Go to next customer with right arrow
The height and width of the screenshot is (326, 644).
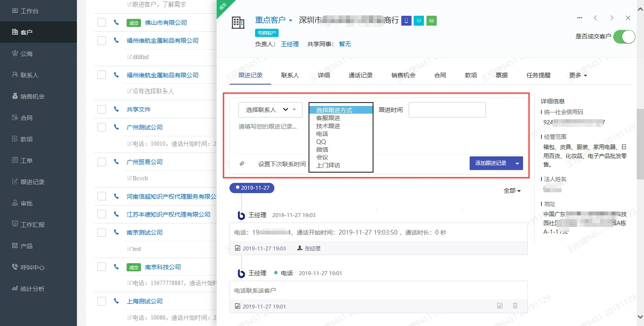[x=612, y=18]
